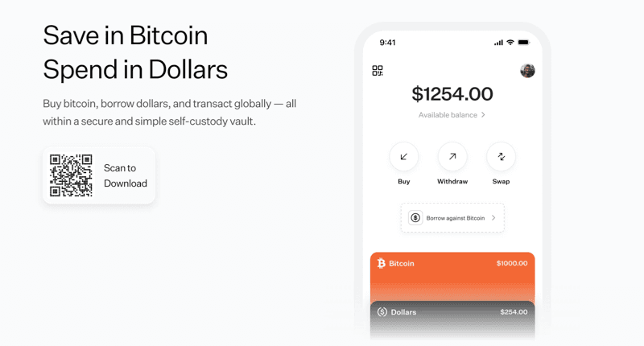This screenshot has width=644, height=346.
Task: Click the Scan to Download QR code
Action: (x=71, y=175)
